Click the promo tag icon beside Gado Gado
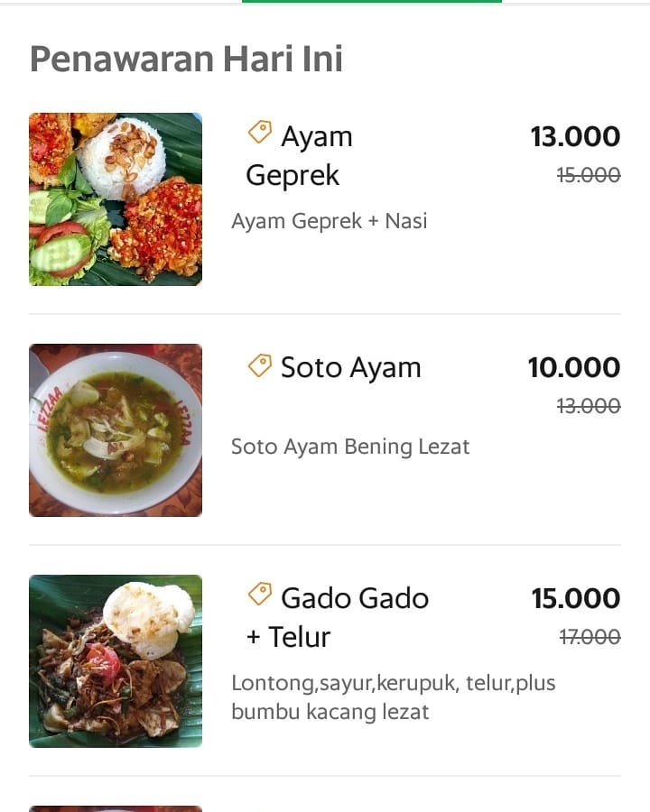The image size is (650, 812). point(260,594)
